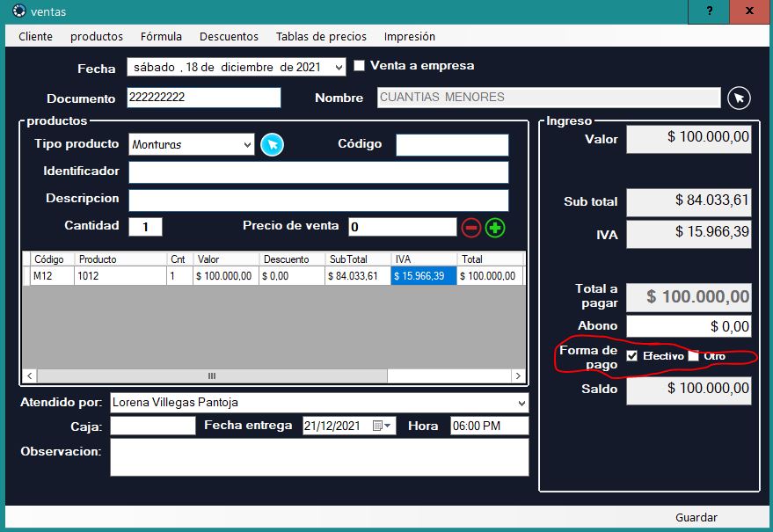Select the highlighted $ 15.966,39 IVA cell
This screenshot has height=532, width=773.
pos(424,275)
